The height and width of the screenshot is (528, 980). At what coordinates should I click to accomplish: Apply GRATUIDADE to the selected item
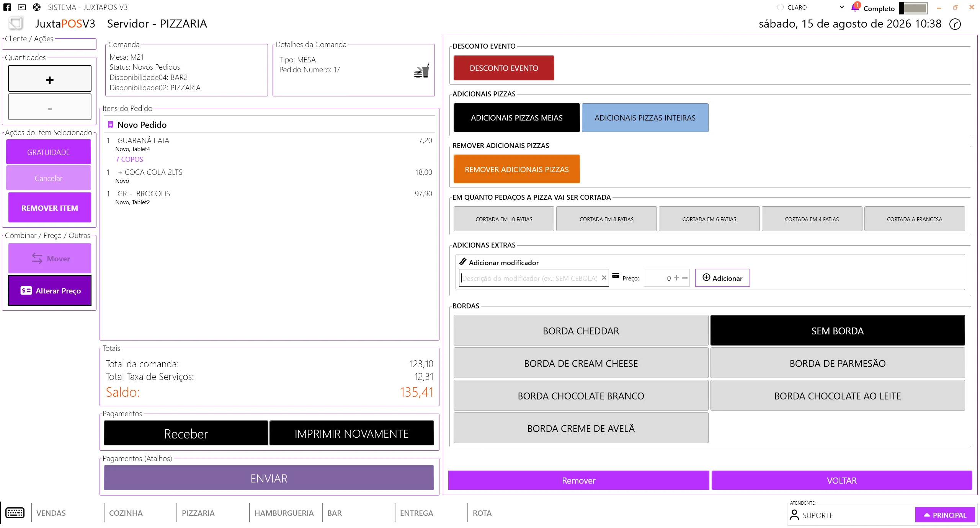point(49,152)
